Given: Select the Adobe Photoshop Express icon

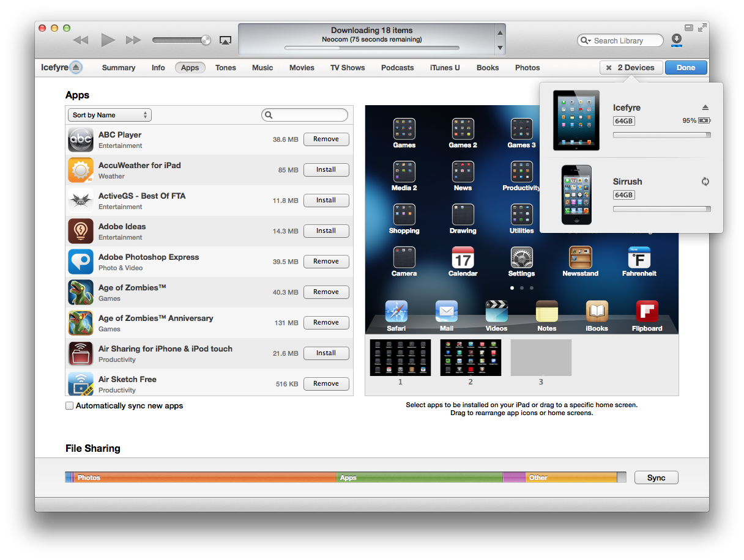Looking at the screenshot, I should click(81, 262).
